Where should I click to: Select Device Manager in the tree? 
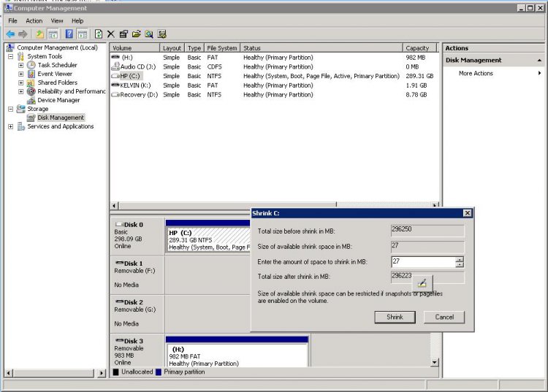click(x=58, y=100)
